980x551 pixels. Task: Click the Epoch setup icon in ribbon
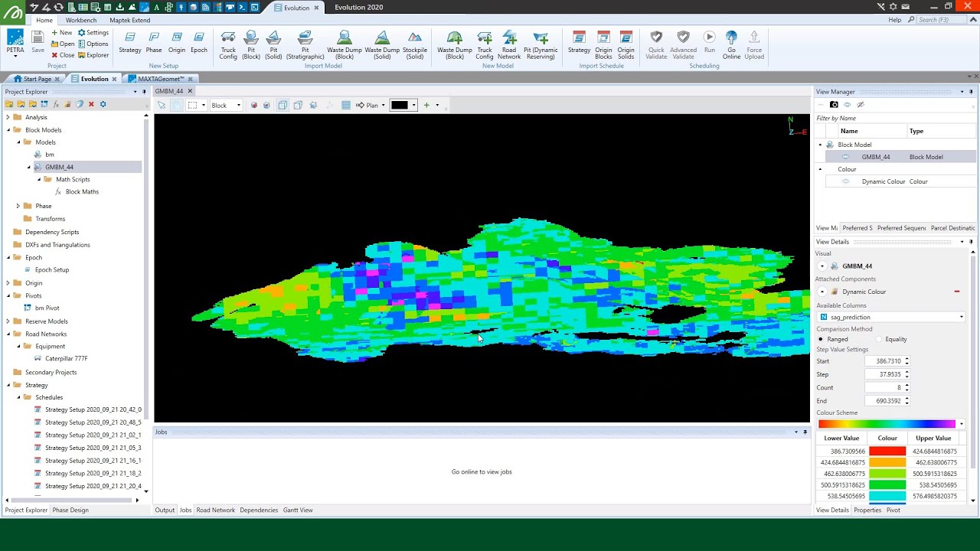coord(199,43)
